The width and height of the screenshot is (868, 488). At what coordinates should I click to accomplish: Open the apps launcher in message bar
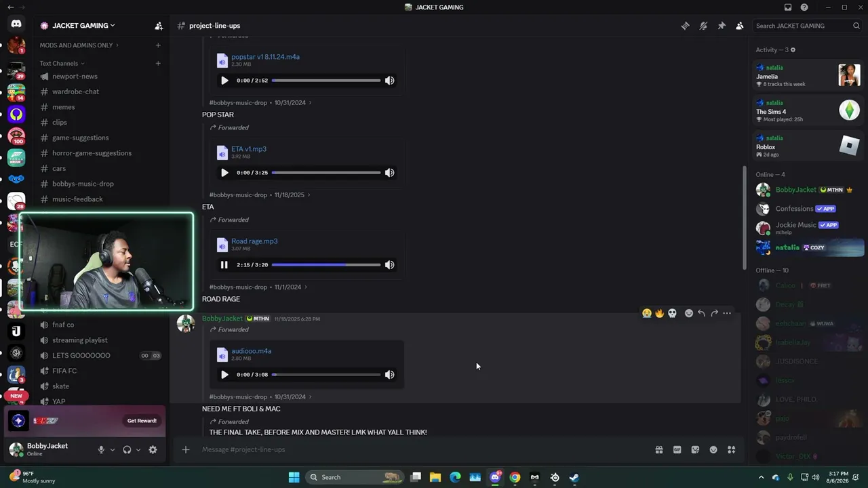pyautogui.click(x=732, y=449)
